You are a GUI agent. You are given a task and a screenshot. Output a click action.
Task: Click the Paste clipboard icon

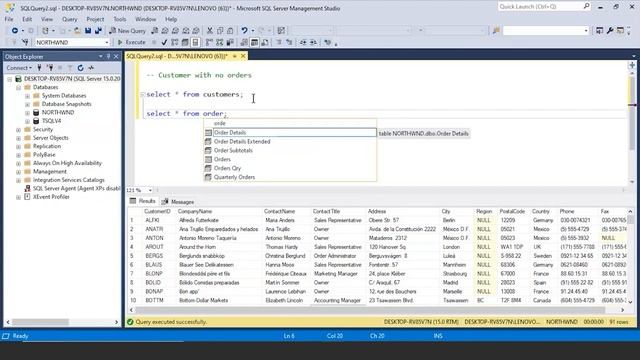click(x=230, y=31)
